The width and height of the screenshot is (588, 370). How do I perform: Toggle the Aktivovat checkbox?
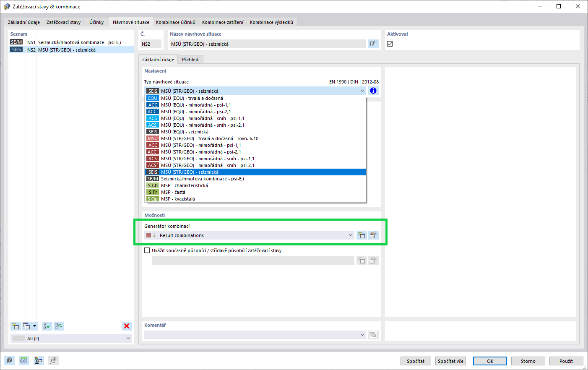pyautogui.click(x=390, y=44)
